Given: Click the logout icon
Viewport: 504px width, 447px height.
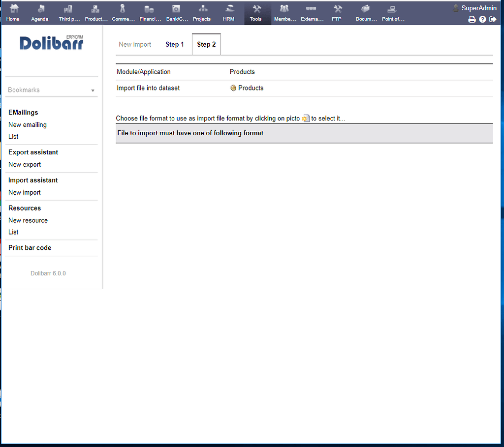Looking at the screenshot, I should [x=493, y=19].
